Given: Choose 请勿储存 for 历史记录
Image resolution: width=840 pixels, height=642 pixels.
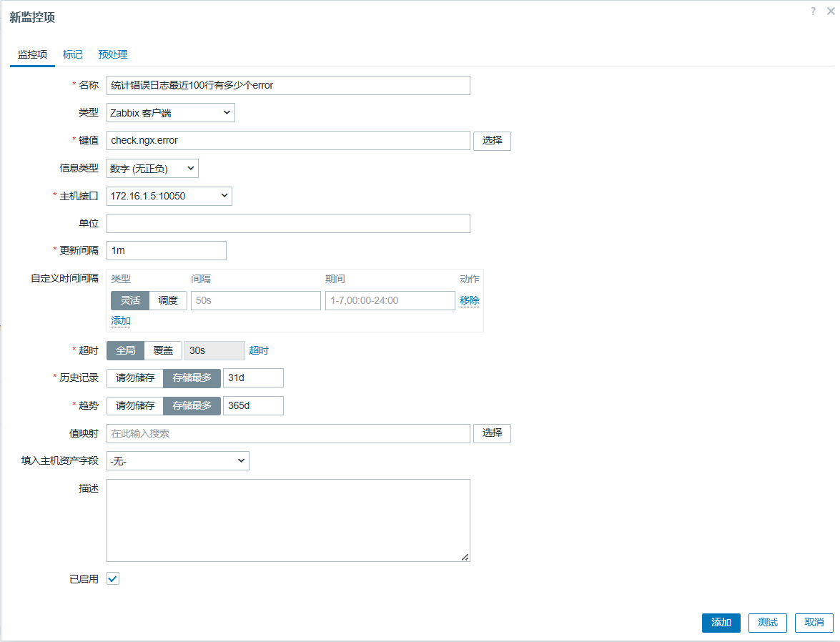Looking at the screenshot, I should (135, 377).
